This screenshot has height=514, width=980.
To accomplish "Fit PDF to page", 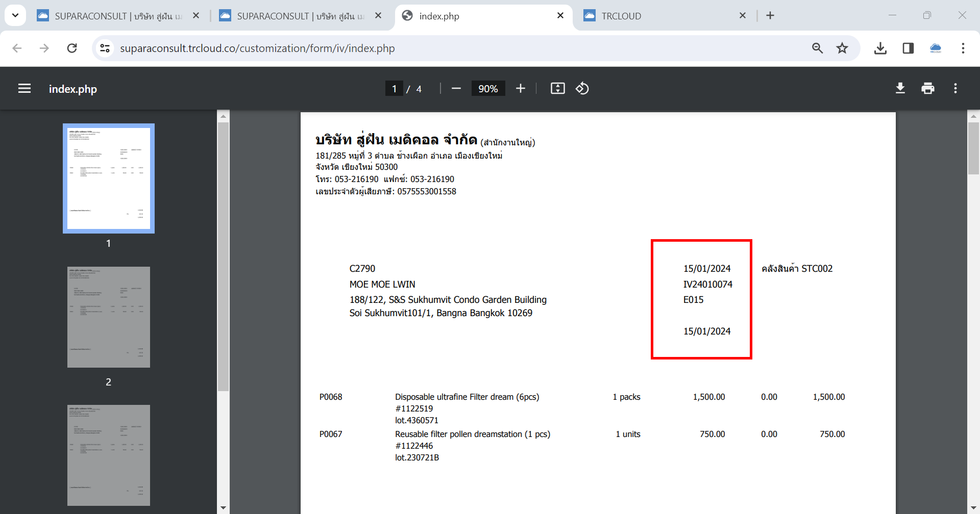I will click(557, 89).
